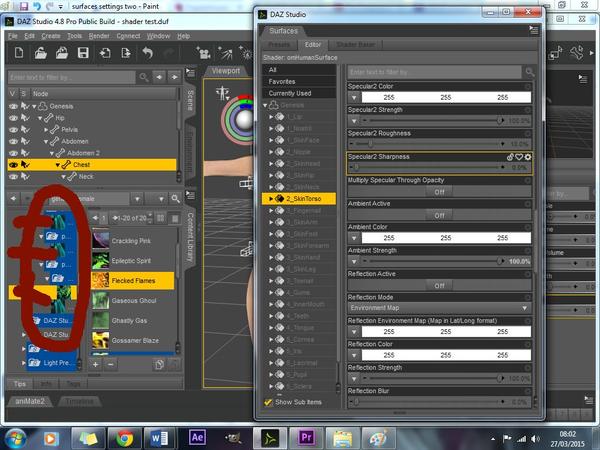Screen dimensions: 600x450
Task: Open Content Library pane options menu
Action: point(190,195)
